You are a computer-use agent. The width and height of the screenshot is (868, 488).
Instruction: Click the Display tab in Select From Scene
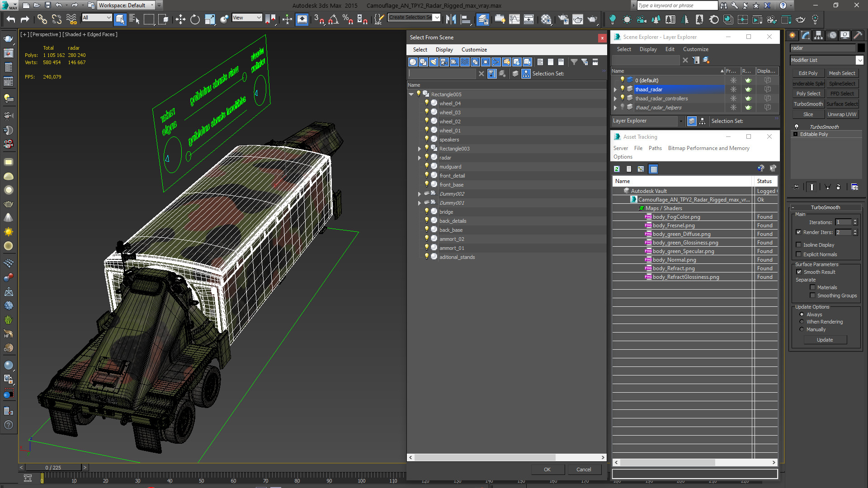coord(443,49)
